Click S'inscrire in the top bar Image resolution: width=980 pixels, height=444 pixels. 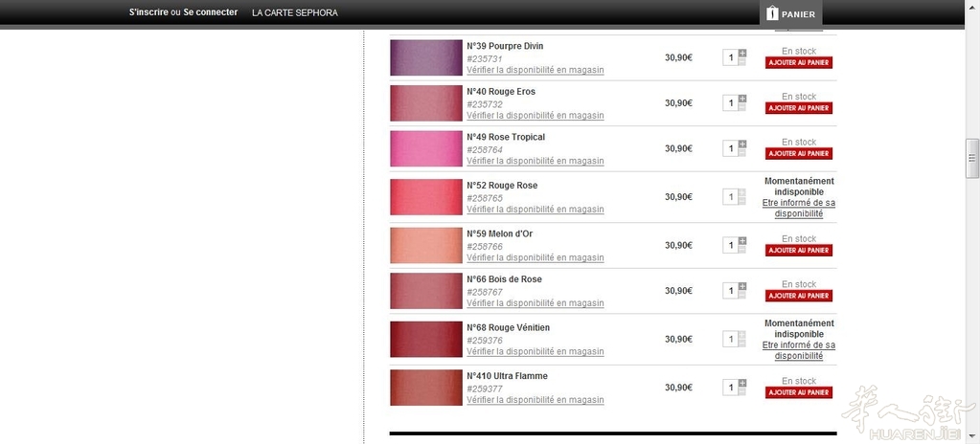click(x=148, y=11)
